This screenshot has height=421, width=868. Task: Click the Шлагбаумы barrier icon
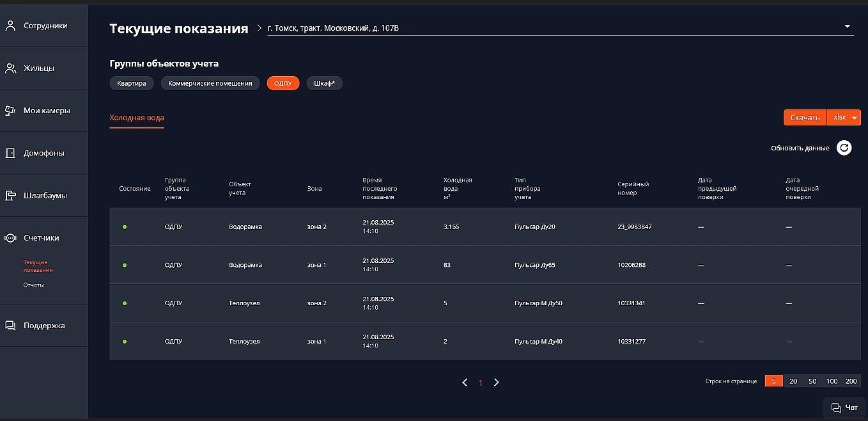(10, 196)
